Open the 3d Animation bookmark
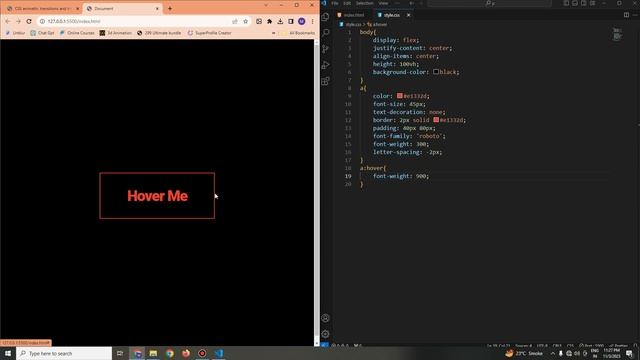Viewport: 640px width, 360px height. [116, 33]
